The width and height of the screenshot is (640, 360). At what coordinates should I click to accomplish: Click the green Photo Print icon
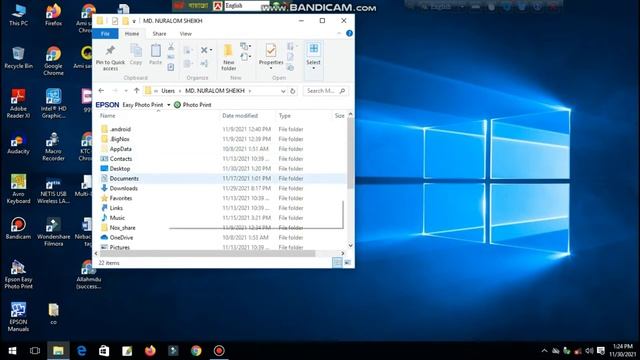pos(177,105)
